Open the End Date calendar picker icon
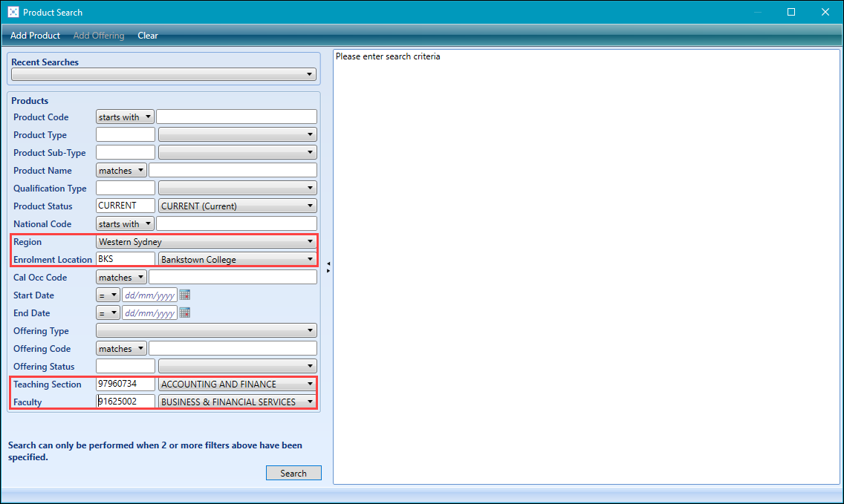Image resolution: width=844 pixels, height=504 pixels. click(x=184, y=312)
